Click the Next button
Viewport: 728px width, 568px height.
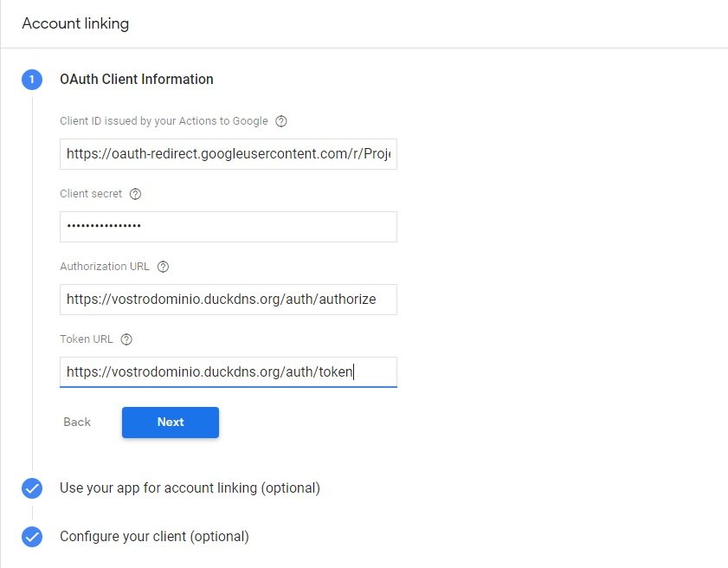(x=170, y=423)
